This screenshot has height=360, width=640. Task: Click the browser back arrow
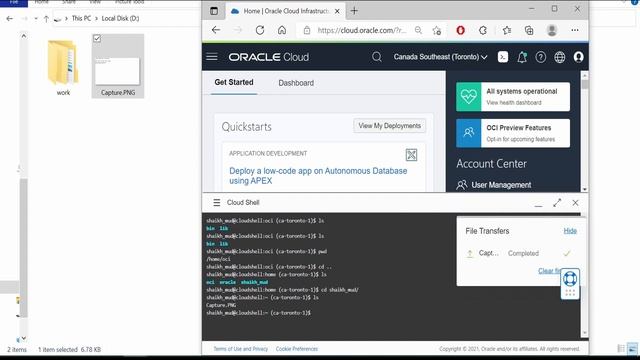pyautogui.click(x=216, y=30)
